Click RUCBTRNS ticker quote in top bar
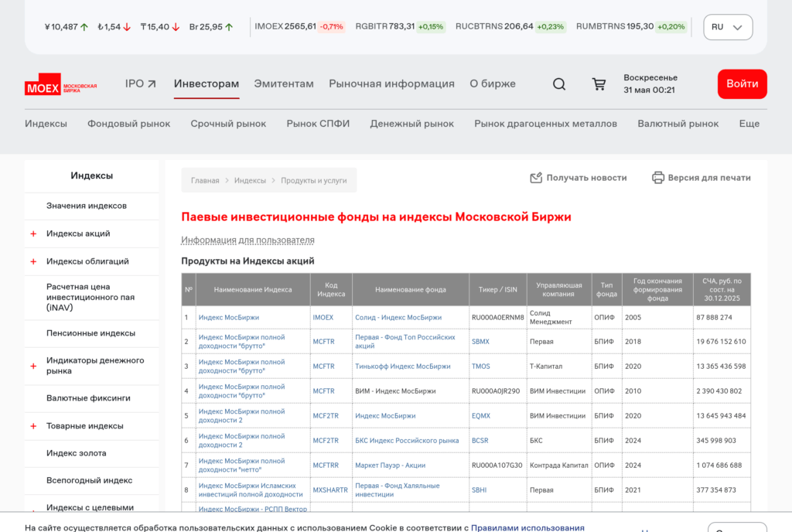 pos(510,26)
